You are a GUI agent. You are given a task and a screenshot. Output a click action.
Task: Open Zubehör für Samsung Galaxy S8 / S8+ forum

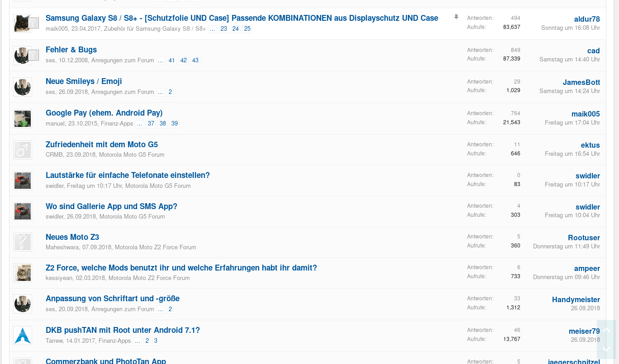155,29
